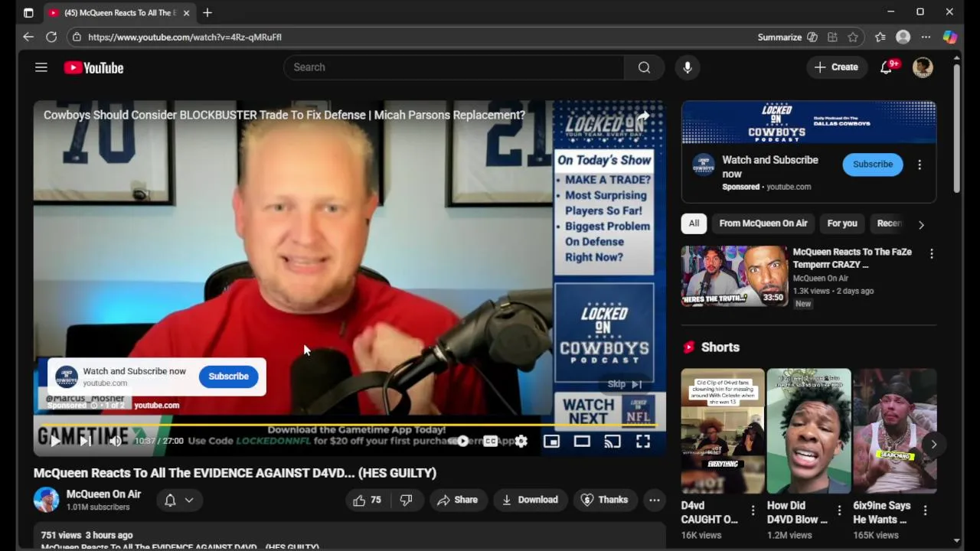980x551 pixels.
Task: View site information lock icon
Action: [x=76, y=37]
